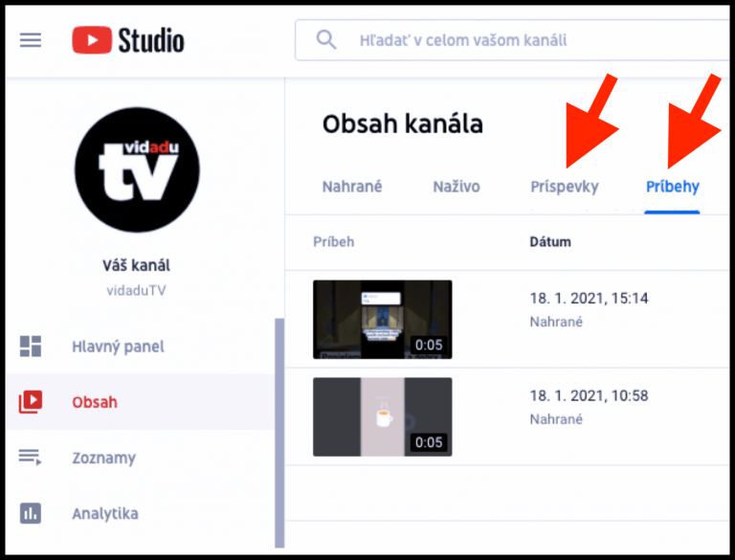Select the Príbehy tab
This screenshot has width=735, height=560.
click(x=672, y=187)
